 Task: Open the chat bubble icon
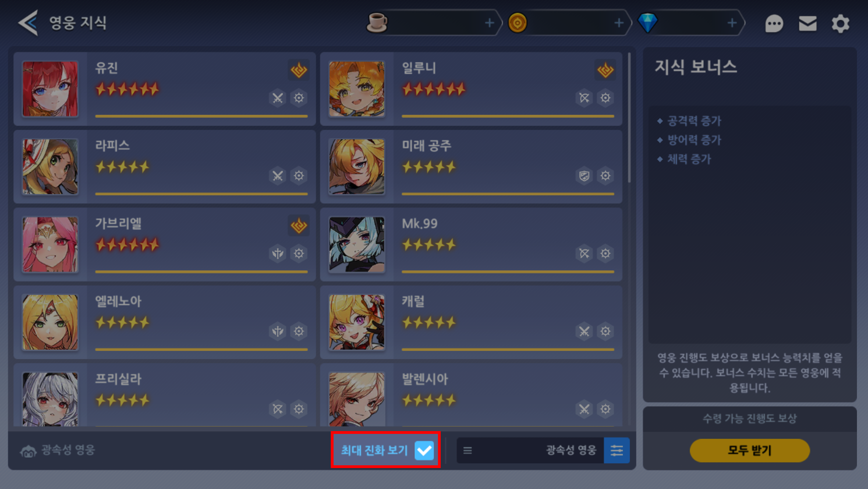point(774,24)
